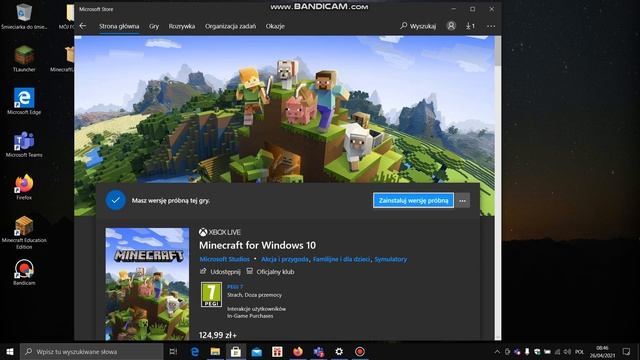640x360 pixels.
Task: Open Firefox from the taskbar
Action: [298, 351]
